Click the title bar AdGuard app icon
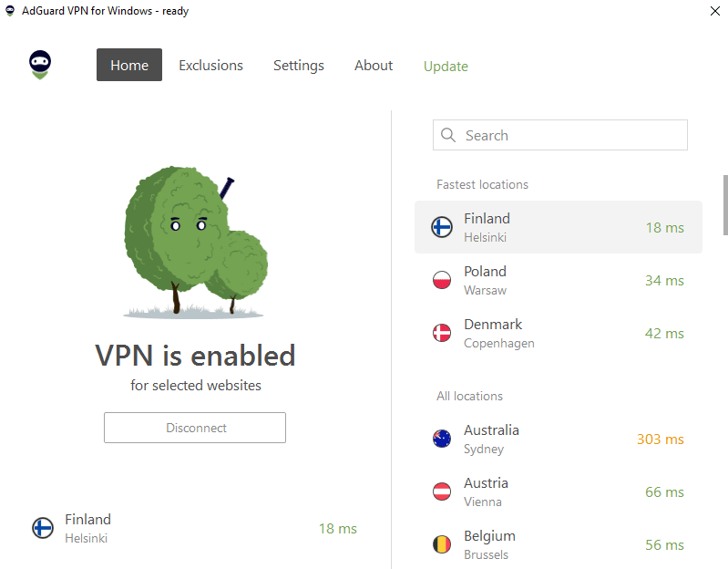The image size is (728, 569). point(10,11)
